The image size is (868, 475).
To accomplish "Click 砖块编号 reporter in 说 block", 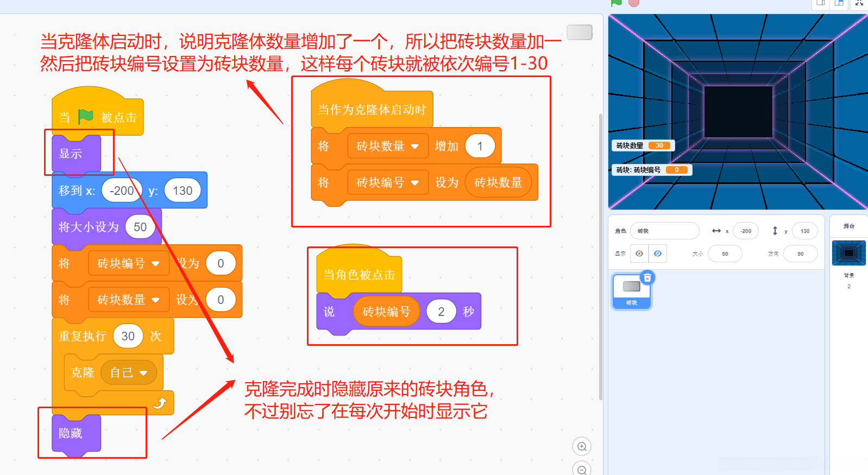I will point(386,312).
